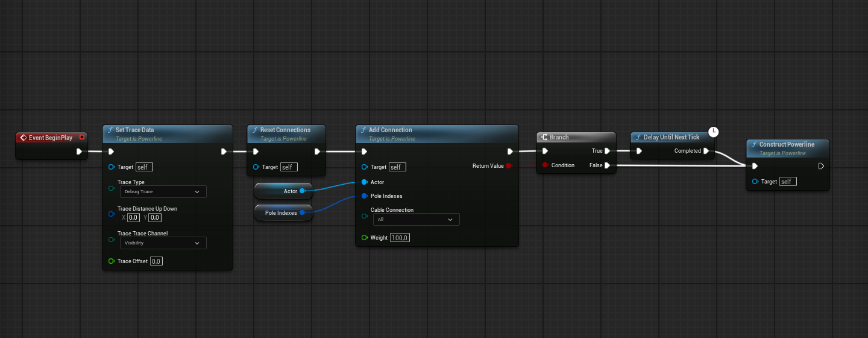This screenshot has width=868, height=338.
Task: Click the Branch node's False exec pin
Action: 607,165
